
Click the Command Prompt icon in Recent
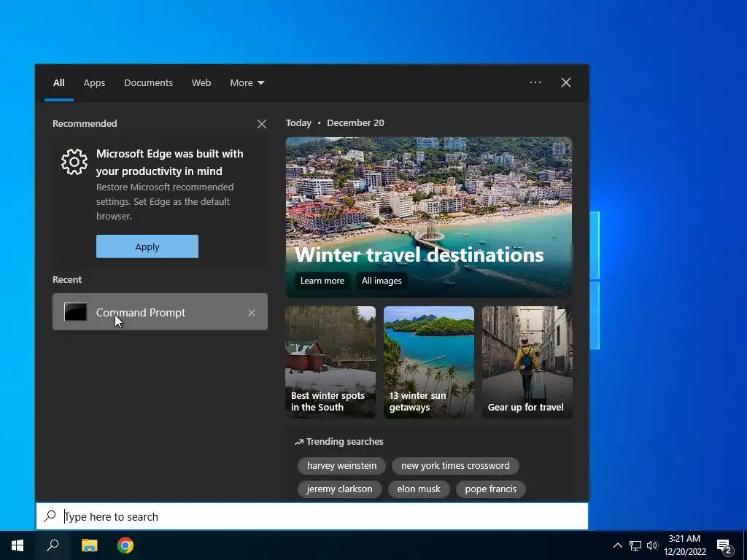coord(75,312)
